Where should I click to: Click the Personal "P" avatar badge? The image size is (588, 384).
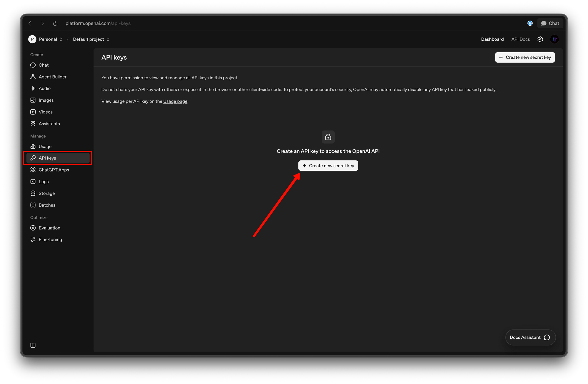(x=32, y=39)
